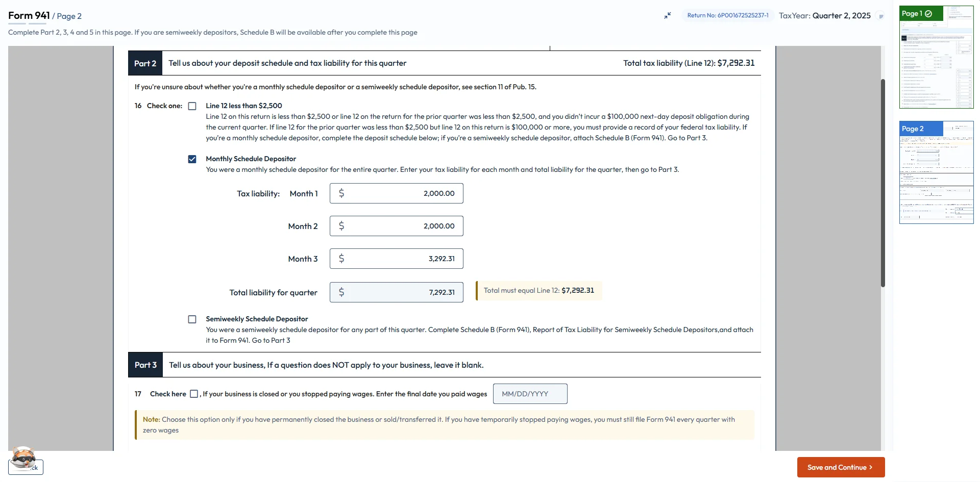Image resolution: width=980 pixels, height=482 pixels.
Task: Click the Part 3 section header
Action: pos(445,365)
